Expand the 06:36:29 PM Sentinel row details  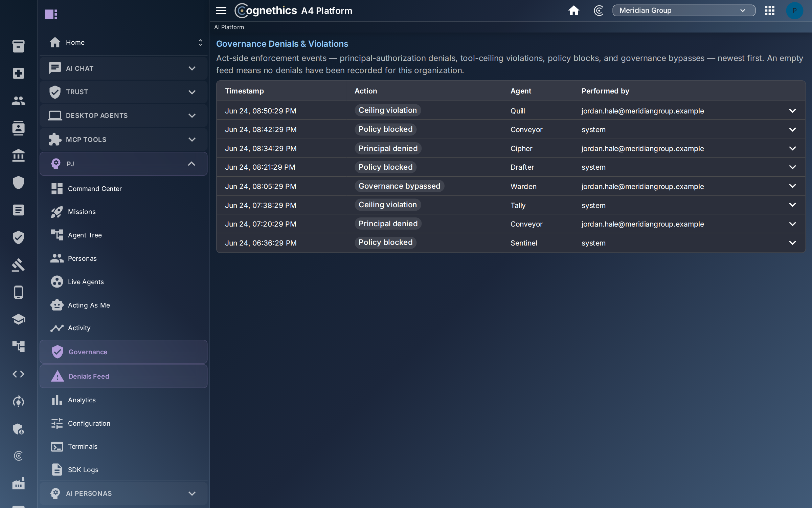(792, 243)
